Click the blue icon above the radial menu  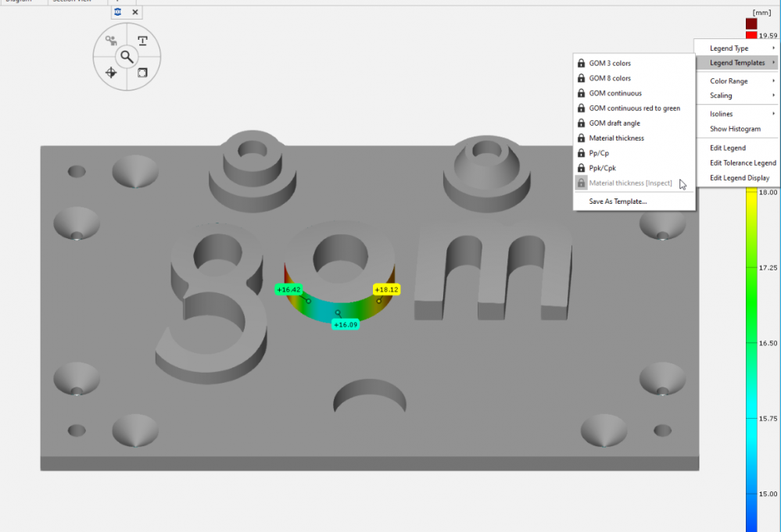[118, 12]
